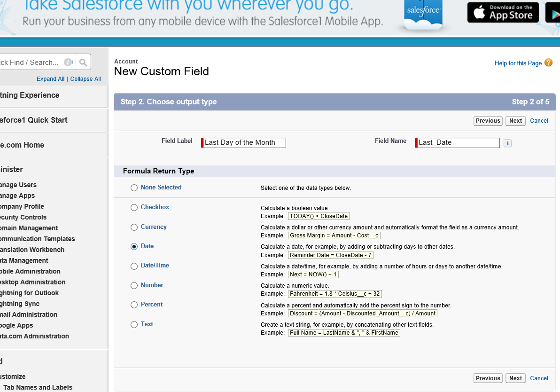
Task: Select the Percent return type radio
Action: tap(134, 305)
